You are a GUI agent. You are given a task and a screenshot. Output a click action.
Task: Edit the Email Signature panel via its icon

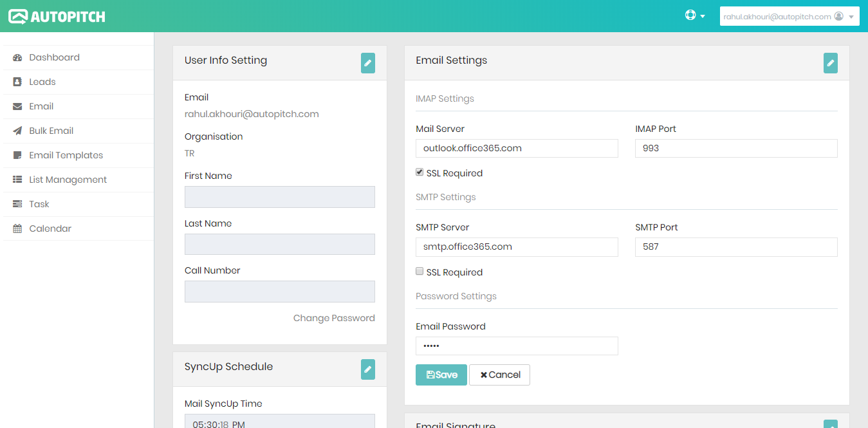click(831, 424)
